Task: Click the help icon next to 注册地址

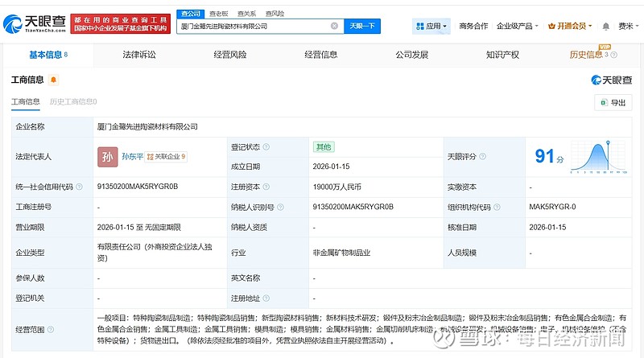Action: point(266,298)
